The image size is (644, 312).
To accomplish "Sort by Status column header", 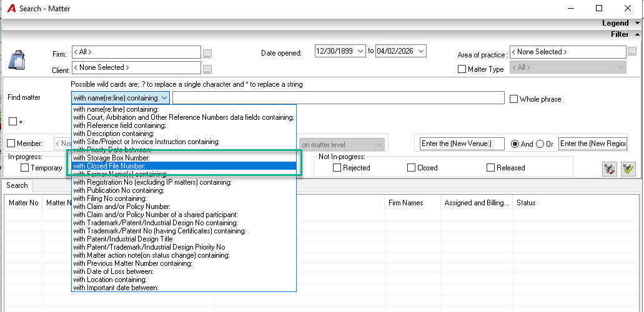I will click(575, 203).
